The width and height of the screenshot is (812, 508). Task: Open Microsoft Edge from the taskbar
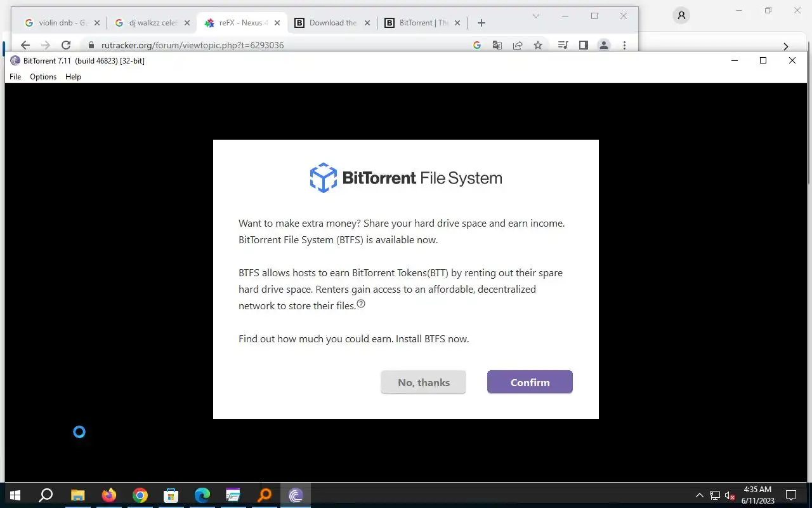202,495
